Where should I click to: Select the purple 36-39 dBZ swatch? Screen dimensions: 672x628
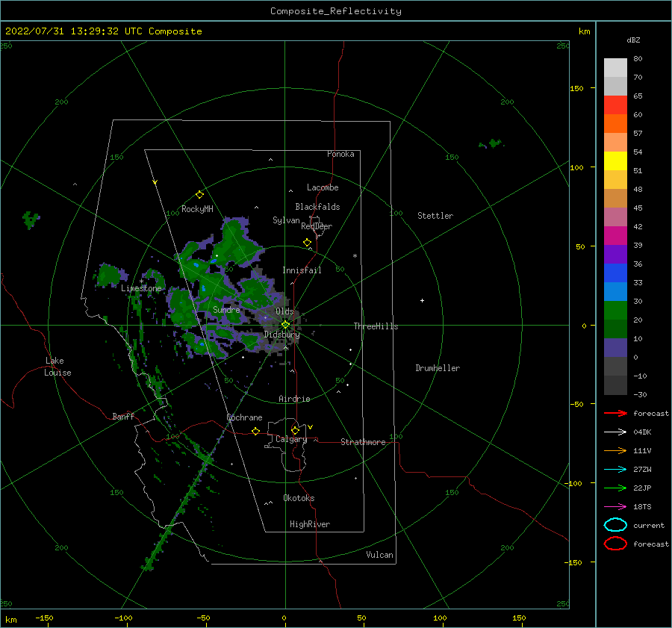tap(615, 254)
